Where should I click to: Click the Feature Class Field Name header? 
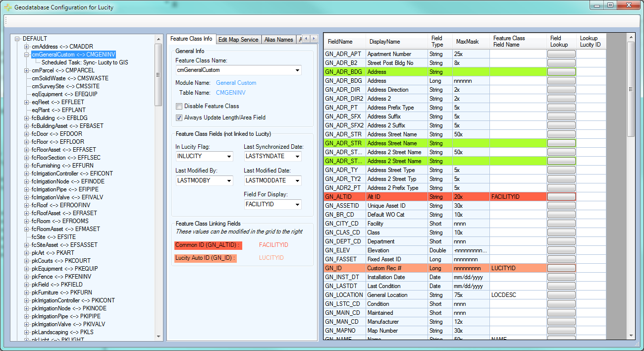519,42
